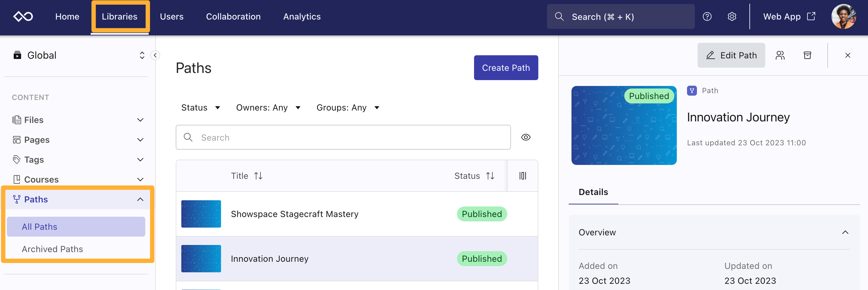Close the Innovation Journey details panel
This screenshot has width=868, height=290.
pos(848,55)
